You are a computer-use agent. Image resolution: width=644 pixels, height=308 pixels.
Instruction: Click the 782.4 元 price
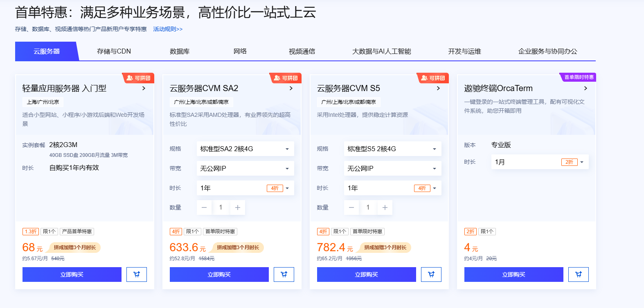tap(335, 248)
